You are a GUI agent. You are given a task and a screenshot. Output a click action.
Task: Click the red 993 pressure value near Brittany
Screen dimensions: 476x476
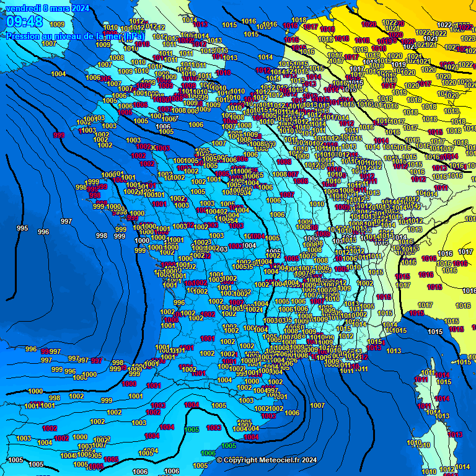(x=59, y=135)
